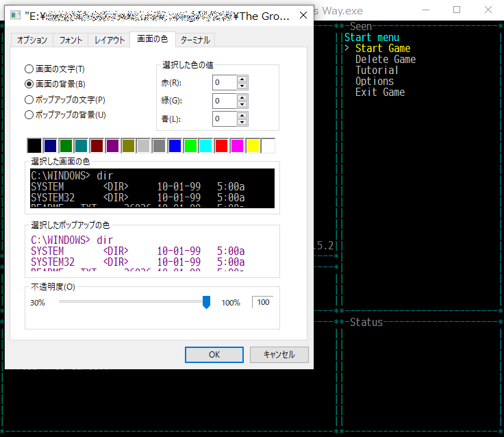Pick the dark green swatch
Viewport: 504px width, 437px height.
[66, 146]
